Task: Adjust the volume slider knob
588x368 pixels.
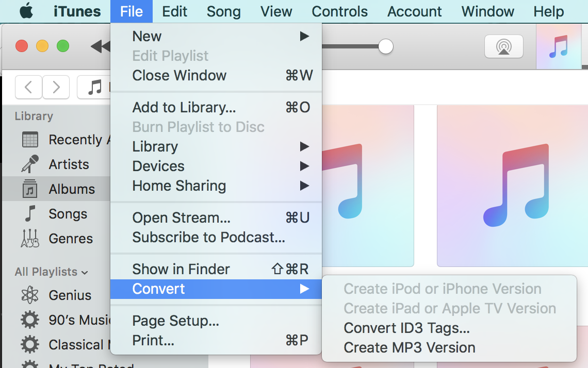Action: point(385,46)
